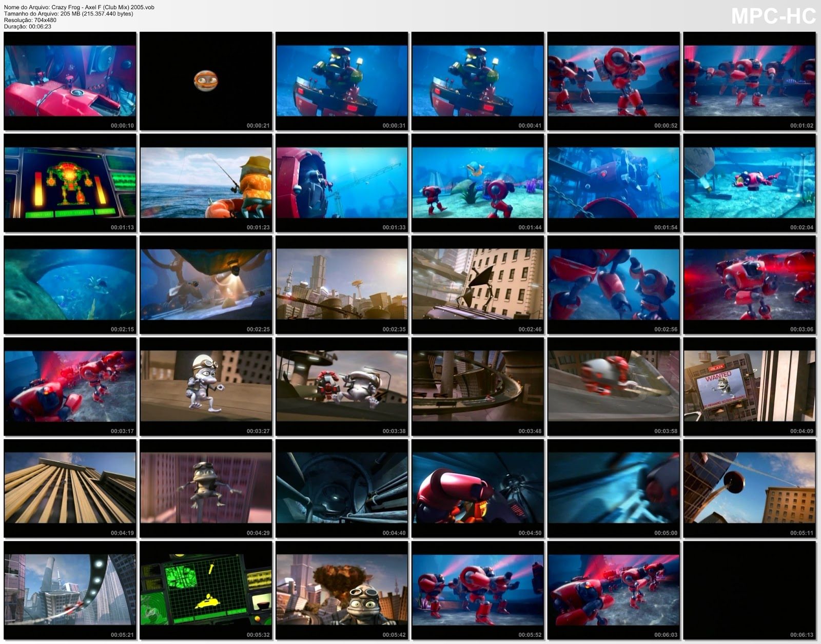Select the frog-and-robot thumbnail at 00:03:38
Viewport: 821px width, 644px height.
[342, 387]
